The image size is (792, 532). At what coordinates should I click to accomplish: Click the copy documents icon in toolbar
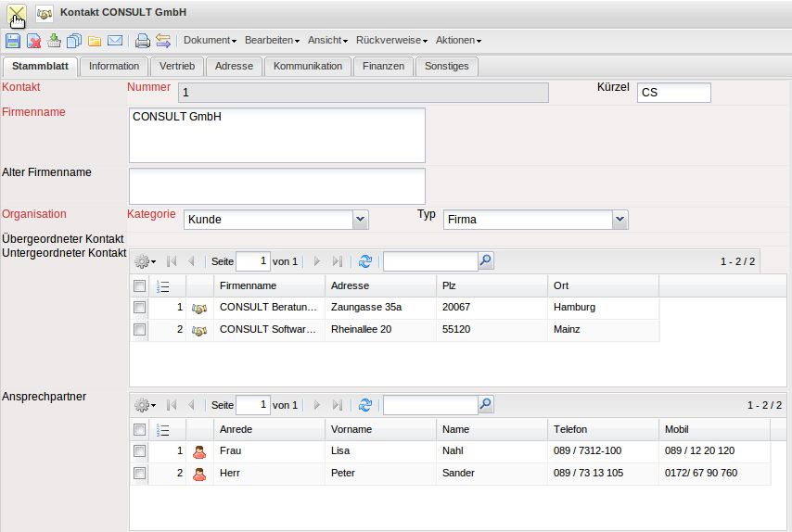tap(74, 41)
